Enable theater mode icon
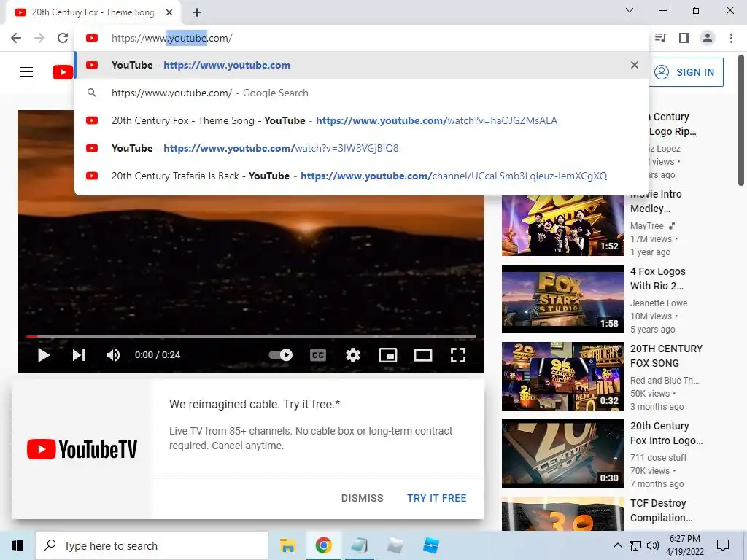Screen dimensions: 747x560 [423, 355]
